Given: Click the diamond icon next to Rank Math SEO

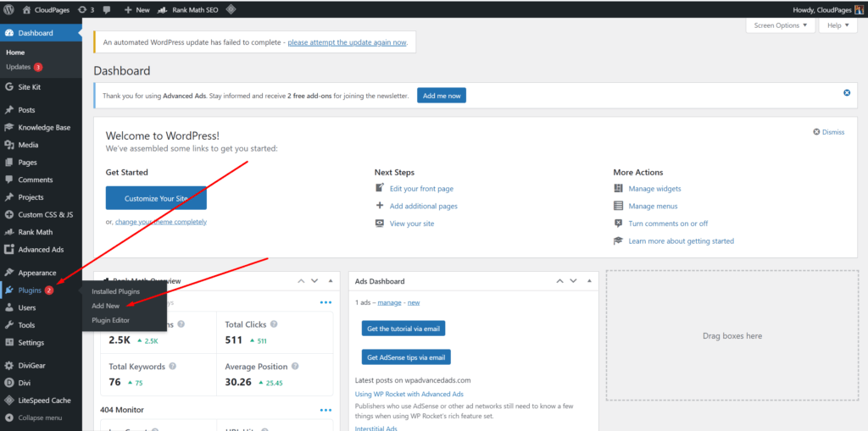Looking at the screenshot, I should tap(231, 9).
